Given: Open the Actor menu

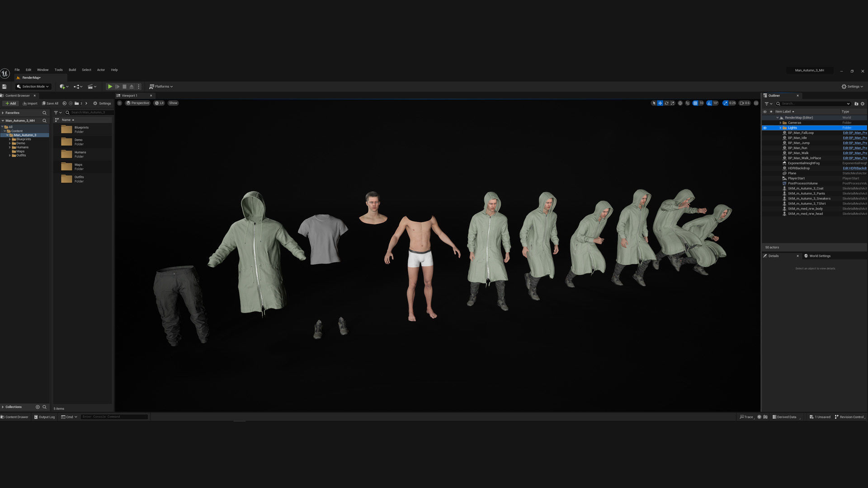Looking at the screenshot, I should (101, 70).
